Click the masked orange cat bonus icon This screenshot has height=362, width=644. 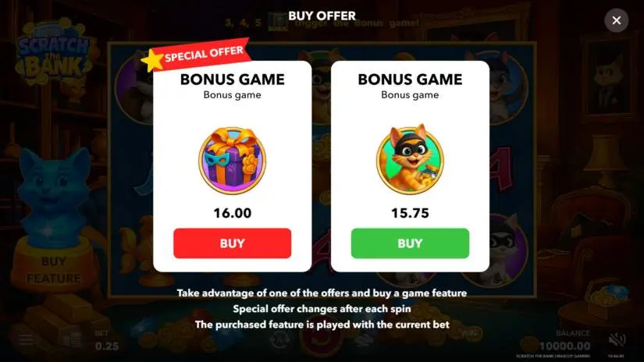[x=410, y=159]
